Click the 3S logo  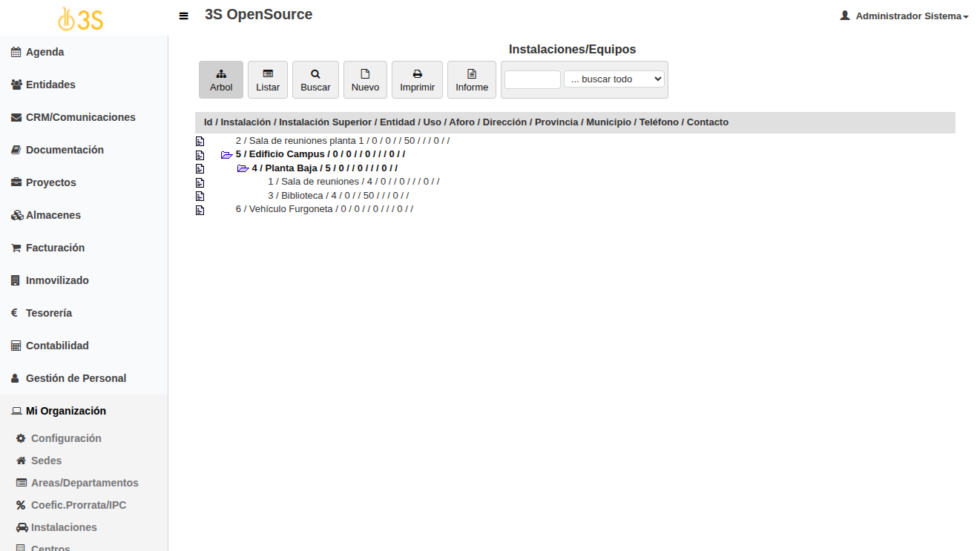(81, 19)
